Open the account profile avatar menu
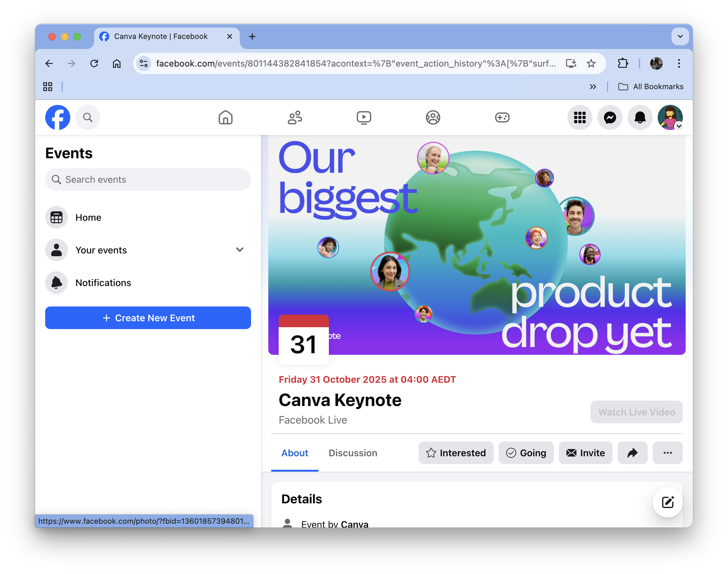 tap(670, 117)
